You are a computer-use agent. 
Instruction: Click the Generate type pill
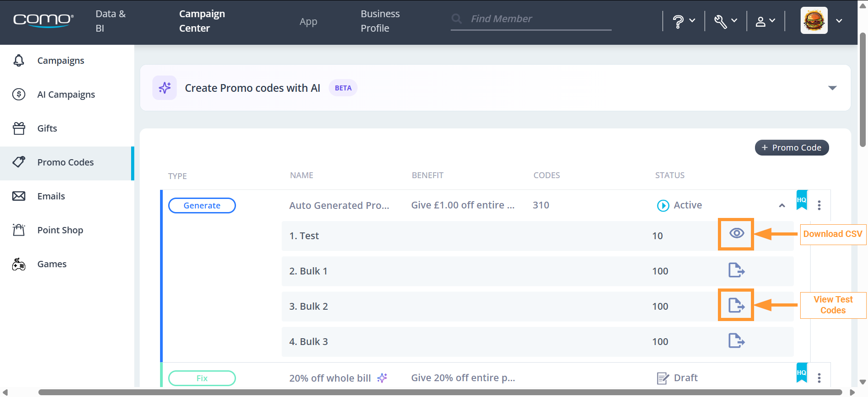point(202,205)
